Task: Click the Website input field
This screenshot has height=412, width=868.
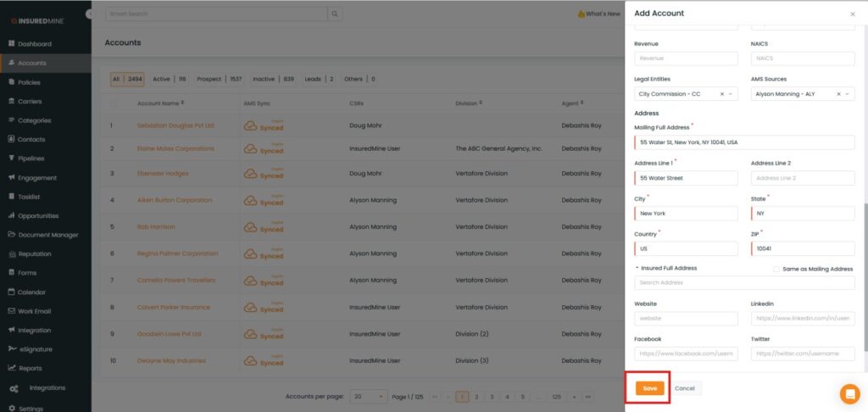Action: pos(686,319)
